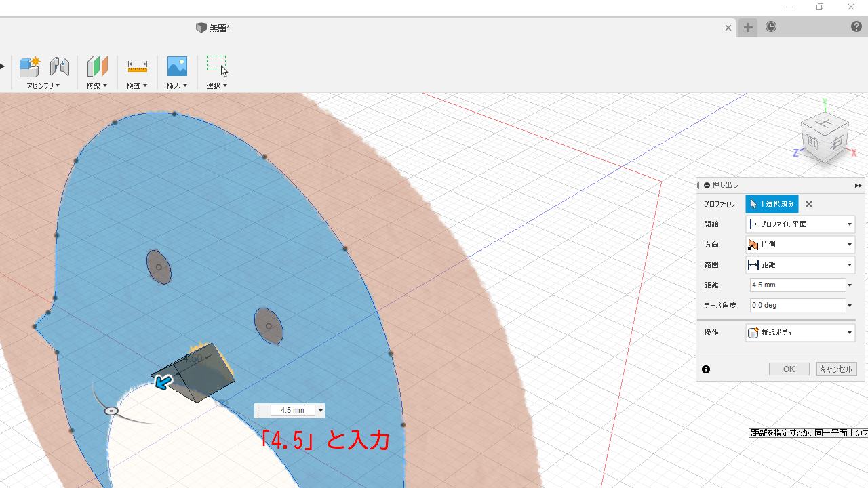The width and height of the screenshot is (868, 488).
Task: Open the 構築 dropdown menu
Action: pos(96,85)
